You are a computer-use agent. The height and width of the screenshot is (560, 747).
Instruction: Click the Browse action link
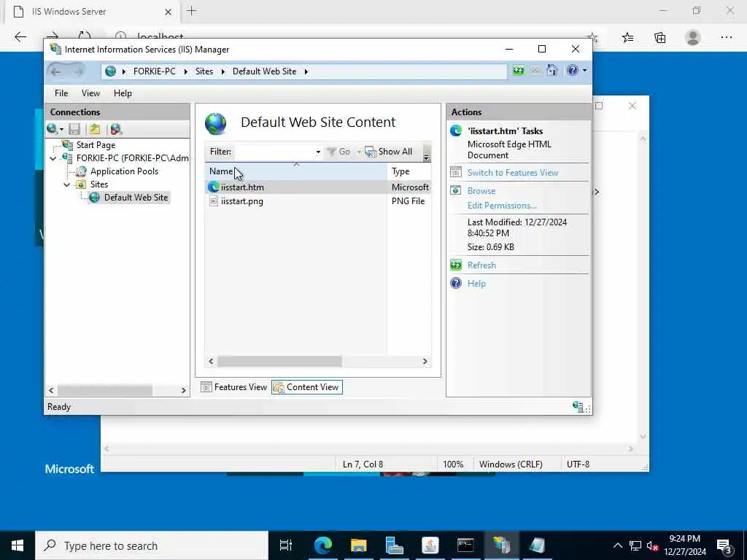pyautogui.click(x=481, y=191)
